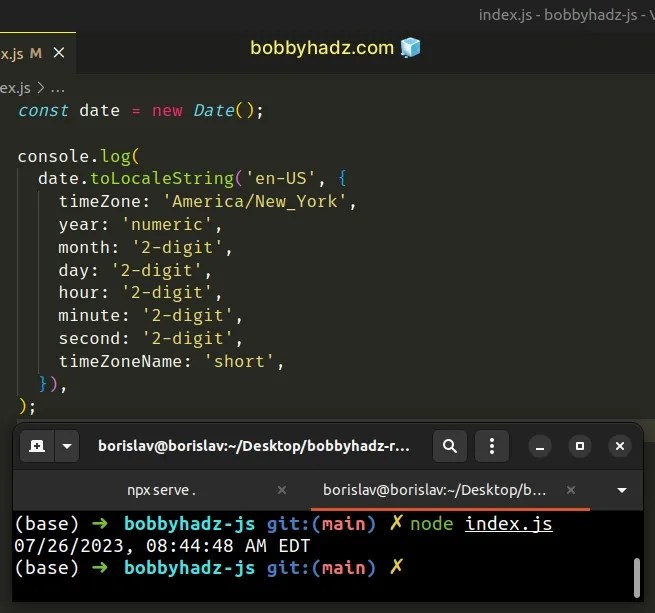The image size is (655, 613).
Task: Switch to the 'npx serve .' terminal tab
Action: 161,490
